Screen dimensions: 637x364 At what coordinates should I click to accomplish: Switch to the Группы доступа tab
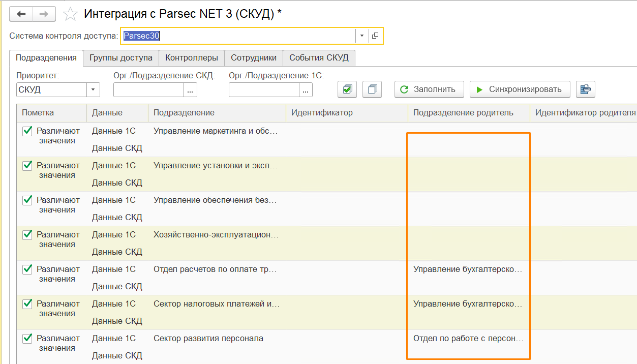point(121,58)
